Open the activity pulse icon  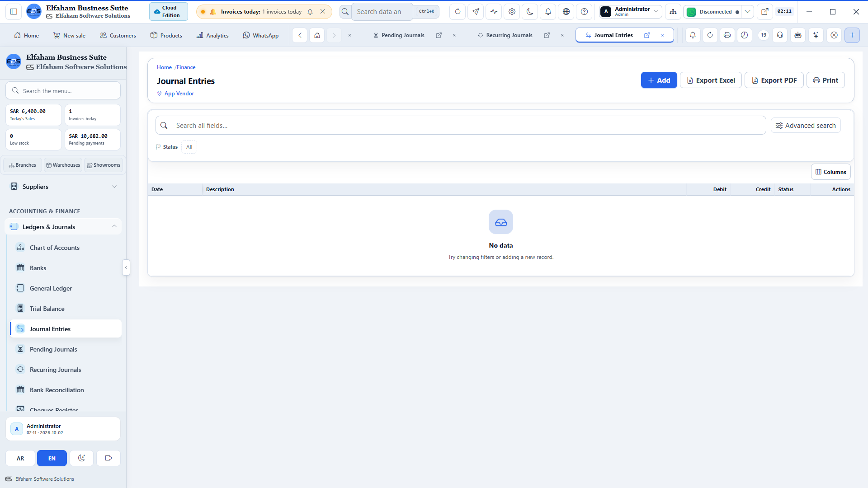point(494,12)
